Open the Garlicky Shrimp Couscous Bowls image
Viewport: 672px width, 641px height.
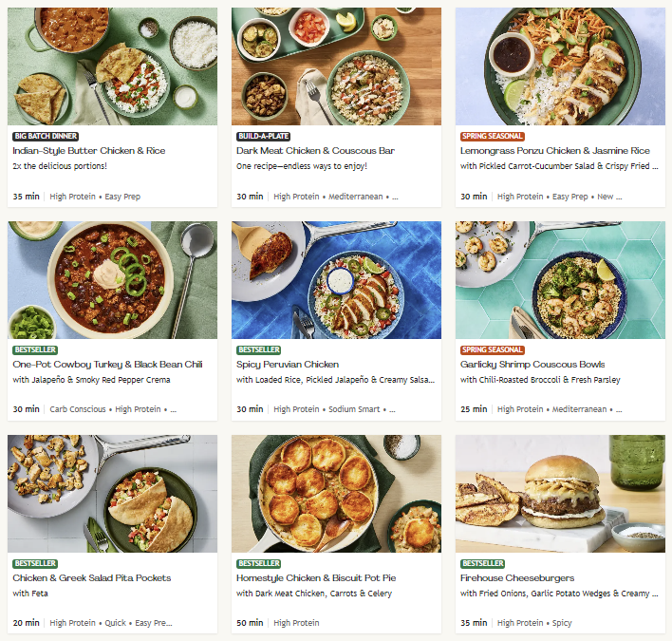[560, 280]
